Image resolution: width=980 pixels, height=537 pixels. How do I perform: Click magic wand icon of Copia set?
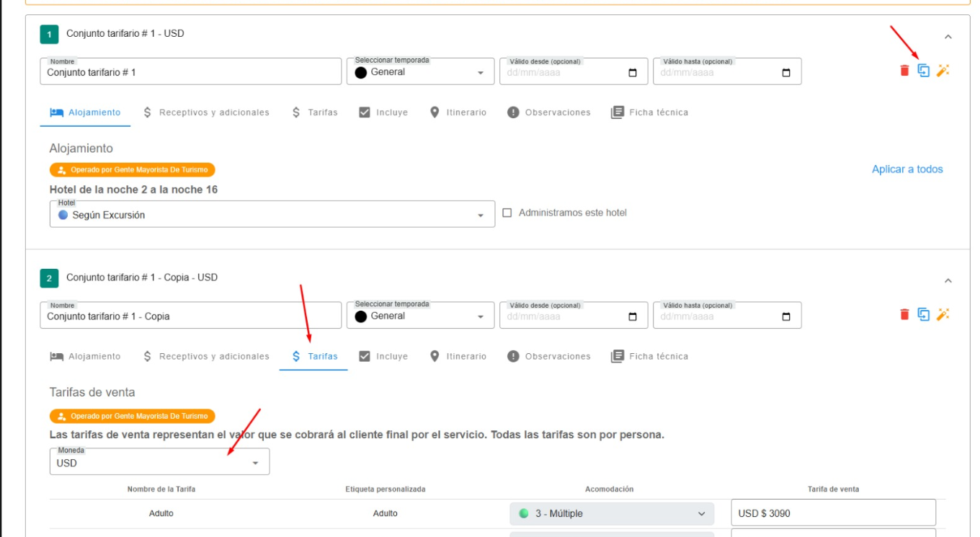point(943,314)
